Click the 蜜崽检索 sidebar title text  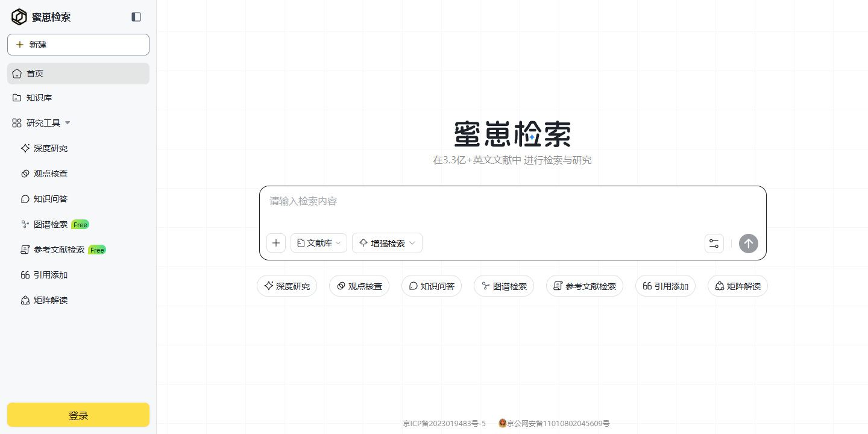pyautogui.click(x=51, y=17)
